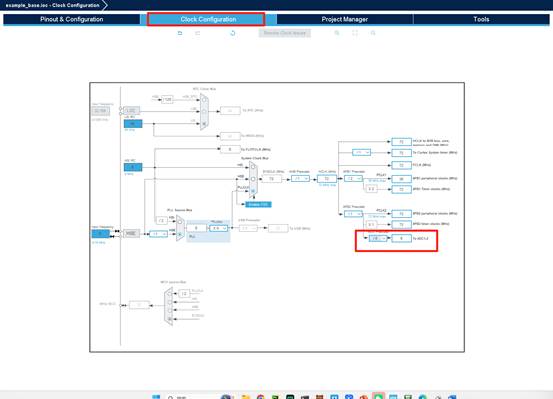Click the APB1 Timer clocks value box
The width and height of the screenshot is (553, 399).
(401, 189)
